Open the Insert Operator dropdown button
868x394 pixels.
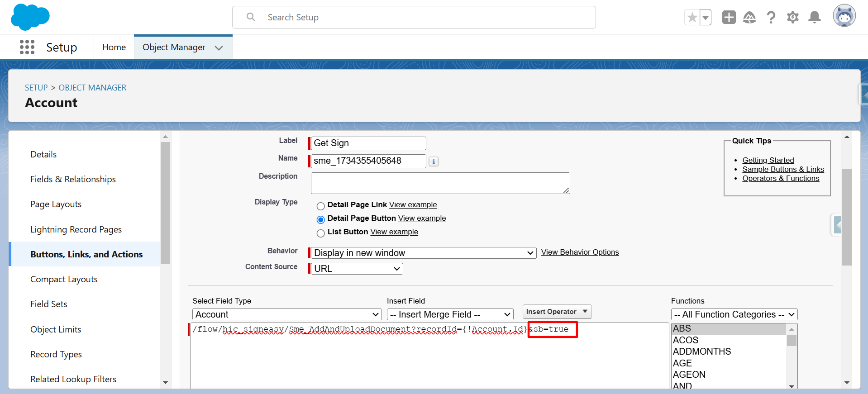point(557,312)
